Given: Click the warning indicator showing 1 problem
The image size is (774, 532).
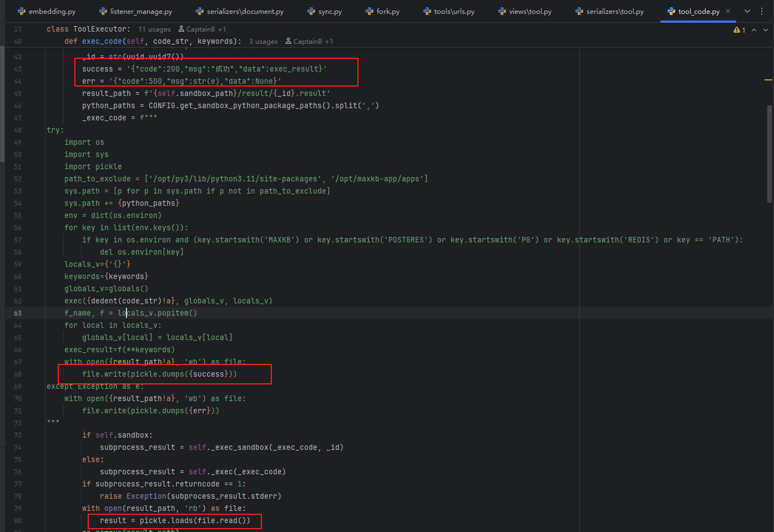Looking at the screenshot, I should pyautogui.click(x=739, y=30).
